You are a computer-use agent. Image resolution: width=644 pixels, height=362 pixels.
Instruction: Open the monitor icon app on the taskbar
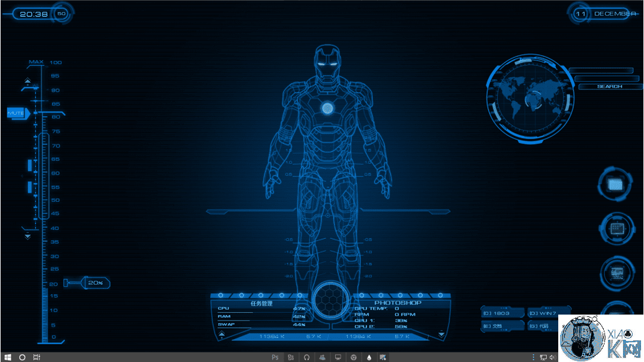pos(338,357)
